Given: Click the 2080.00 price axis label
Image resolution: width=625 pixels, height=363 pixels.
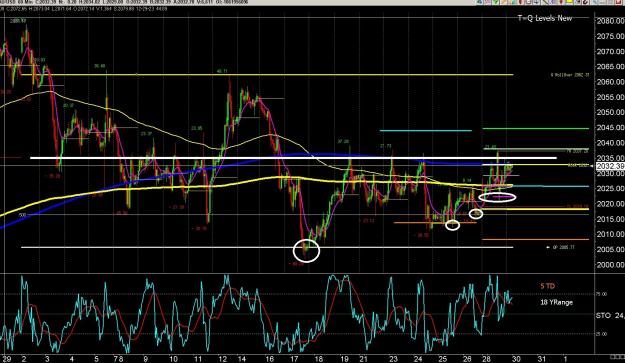Looking at the screenshot, I should [x=611, y=21].
